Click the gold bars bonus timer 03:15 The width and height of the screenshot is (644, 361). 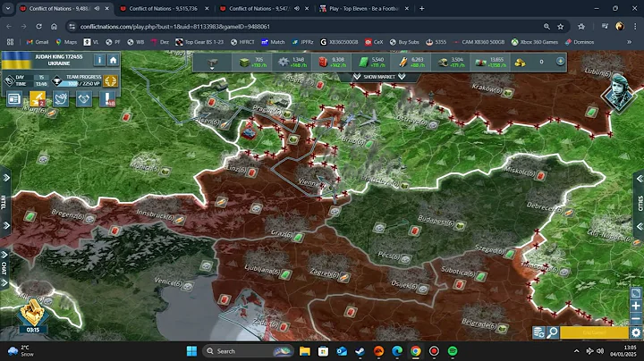33,316
